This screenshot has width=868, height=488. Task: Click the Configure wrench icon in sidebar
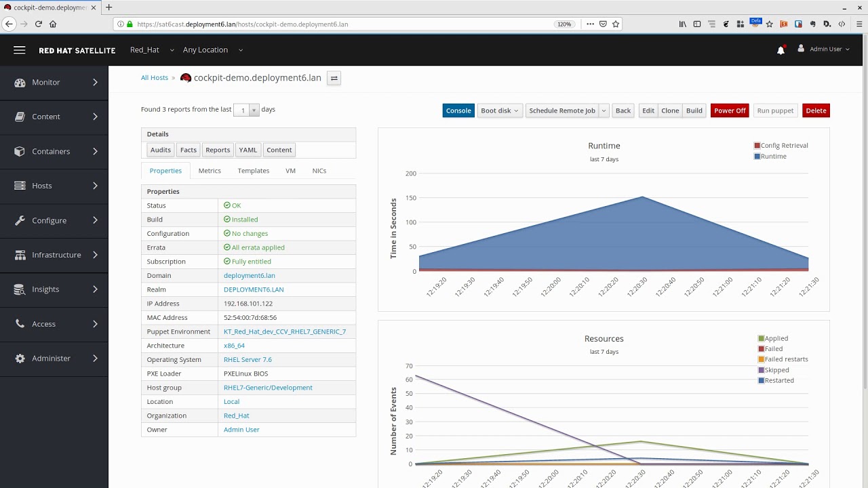pyautogui.click(x=20, y=220)
